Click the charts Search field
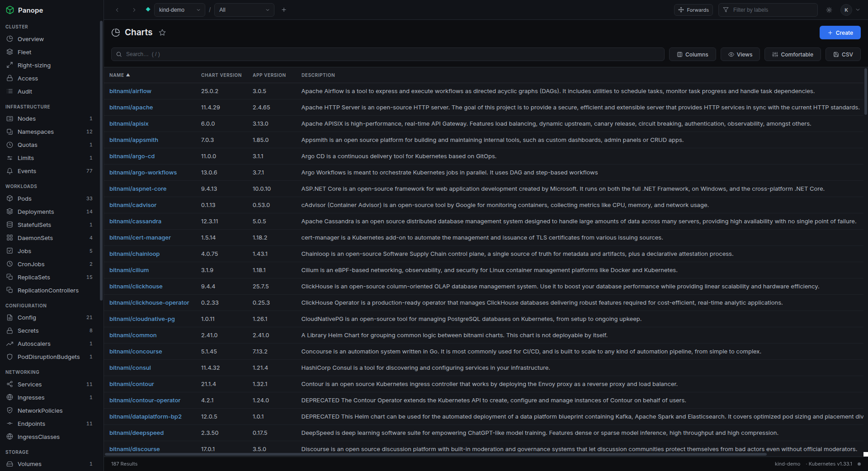Image resolution: width=868 pixels, height=471 pixels. (387, 54)
